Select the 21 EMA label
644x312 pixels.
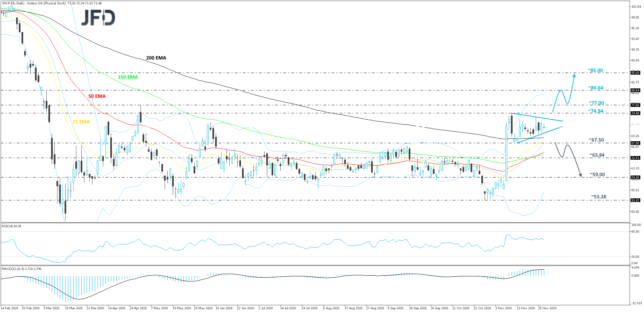81,122
